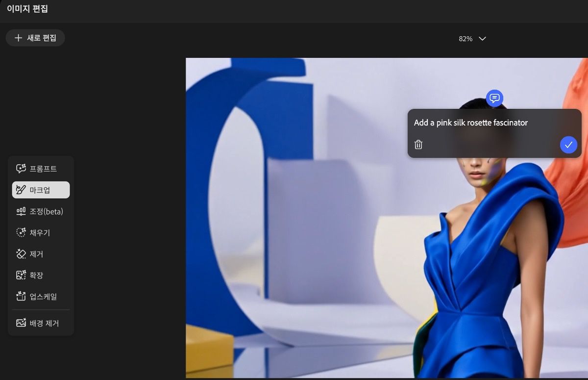Select the 마크업 tool
This screenshot has height=380, width=588.
pyautogui.click(x=41, y=190)
